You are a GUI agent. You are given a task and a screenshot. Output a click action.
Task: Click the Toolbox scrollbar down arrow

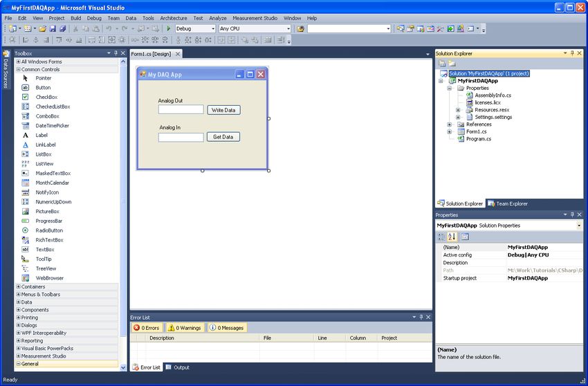(123, 367)
